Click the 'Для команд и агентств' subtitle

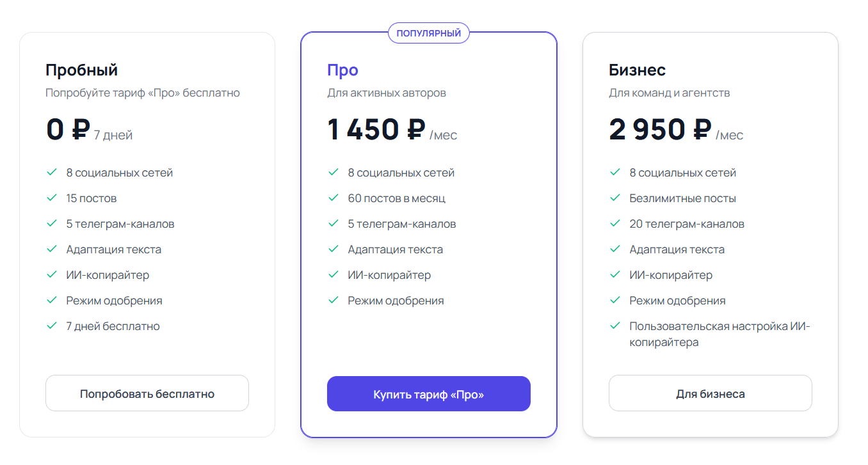[669, 93]
